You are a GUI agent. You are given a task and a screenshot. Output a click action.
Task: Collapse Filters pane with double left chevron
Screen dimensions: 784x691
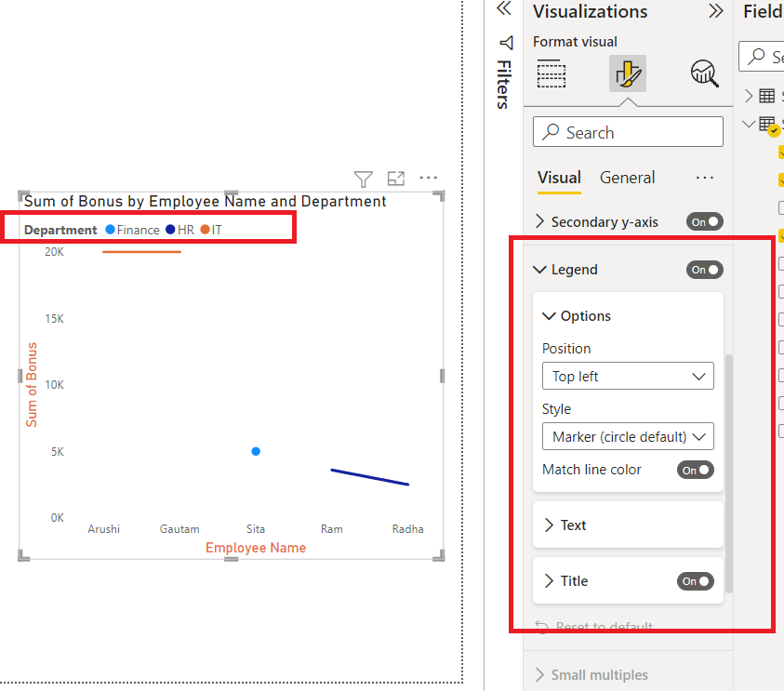pyautogui.click(x=504, y=8)
